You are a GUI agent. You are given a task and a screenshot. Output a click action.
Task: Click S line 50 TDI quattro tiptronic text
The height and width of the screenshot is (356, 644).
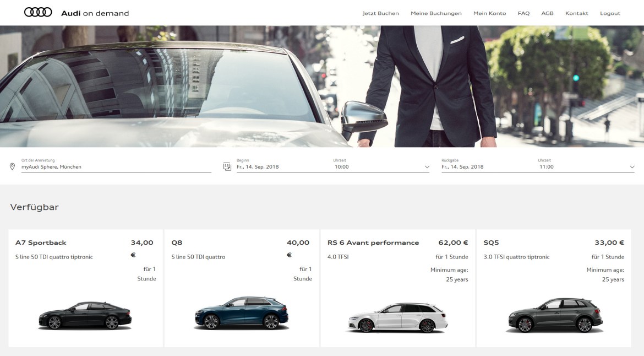tap(54, 257)
